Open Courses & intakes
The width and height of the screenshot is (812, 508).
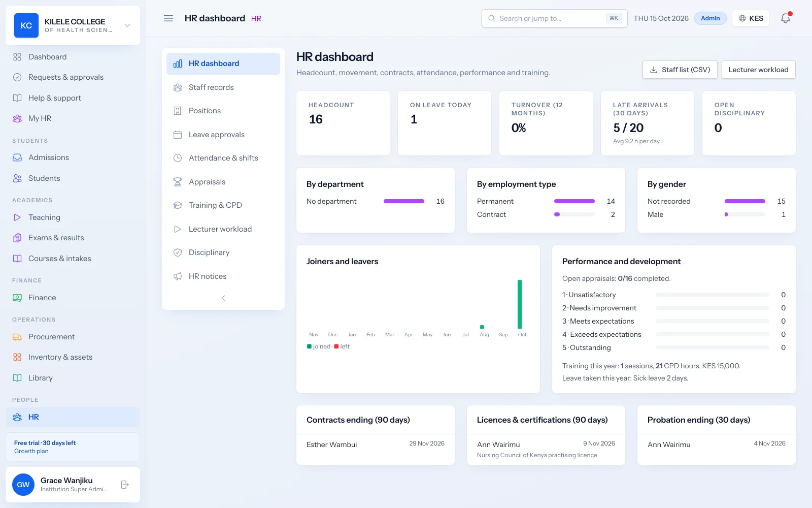point(73,259)
